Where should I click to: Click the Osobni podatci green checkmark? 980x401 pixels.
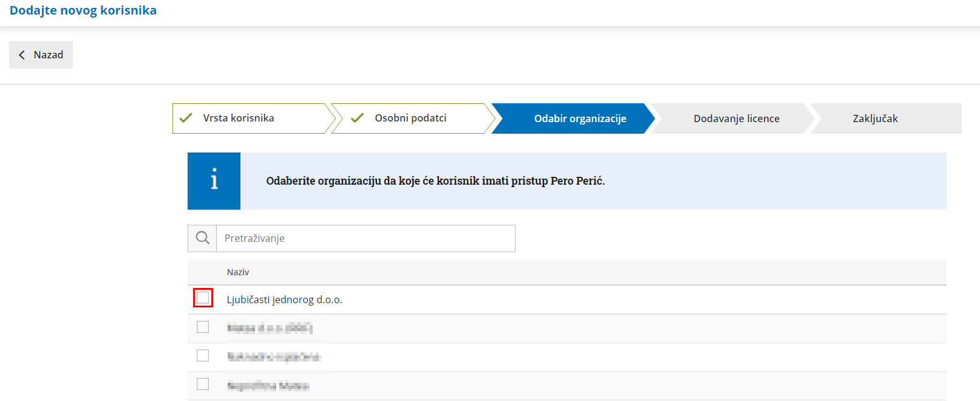coord(357,118)
